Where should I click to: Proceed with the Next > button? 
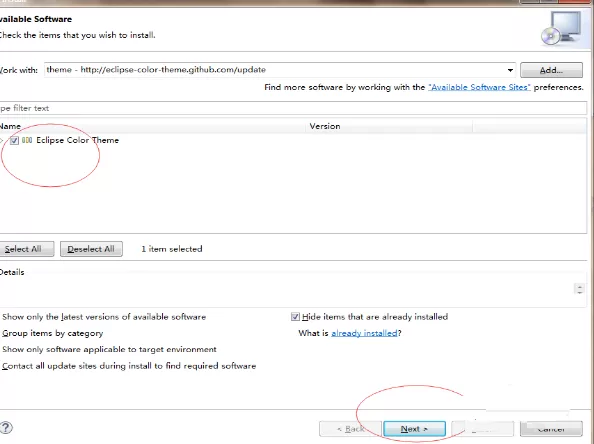pyautogui.click(x=414, y=429)
